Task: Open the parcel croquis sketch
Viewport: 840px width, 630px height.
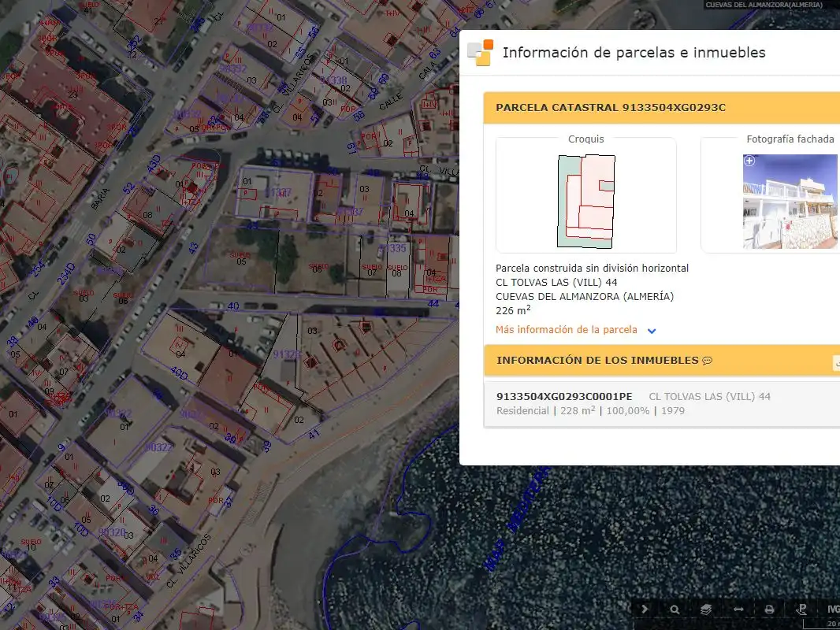Action: (586, 202)
